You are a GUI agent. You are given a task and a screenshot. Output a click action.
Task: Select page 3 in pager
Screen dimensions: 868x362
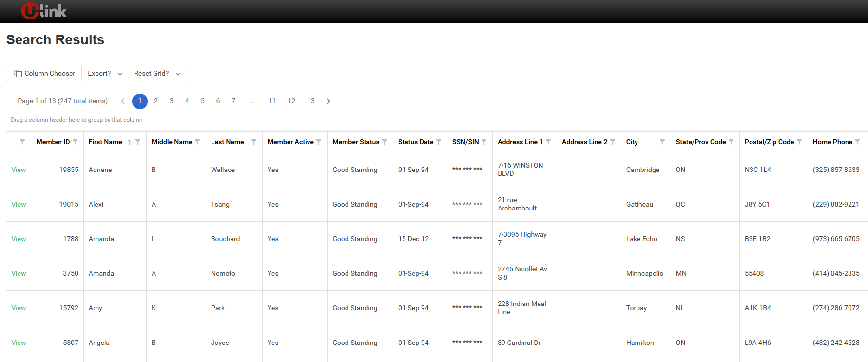pos(172,101)
